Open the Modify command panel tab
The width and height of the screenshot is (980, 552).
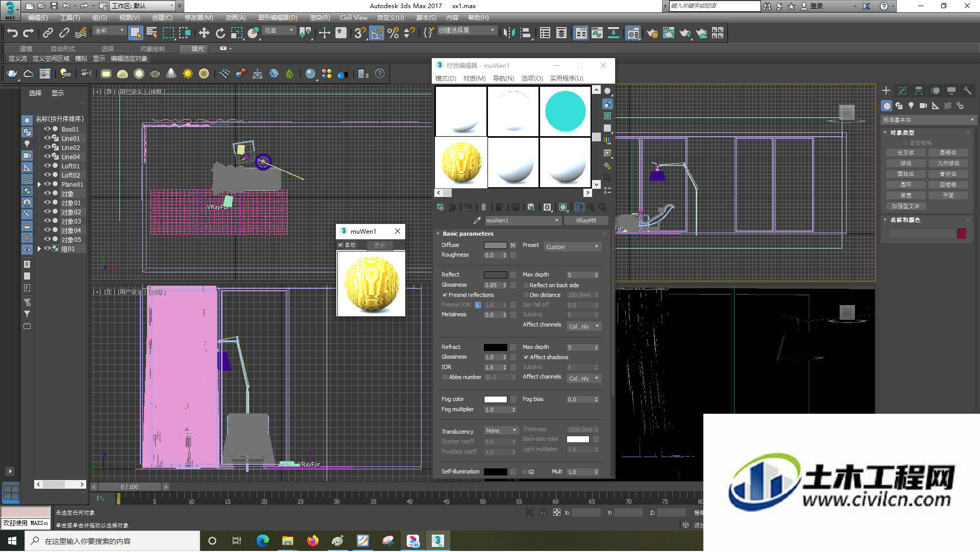(x=902, y=91)
